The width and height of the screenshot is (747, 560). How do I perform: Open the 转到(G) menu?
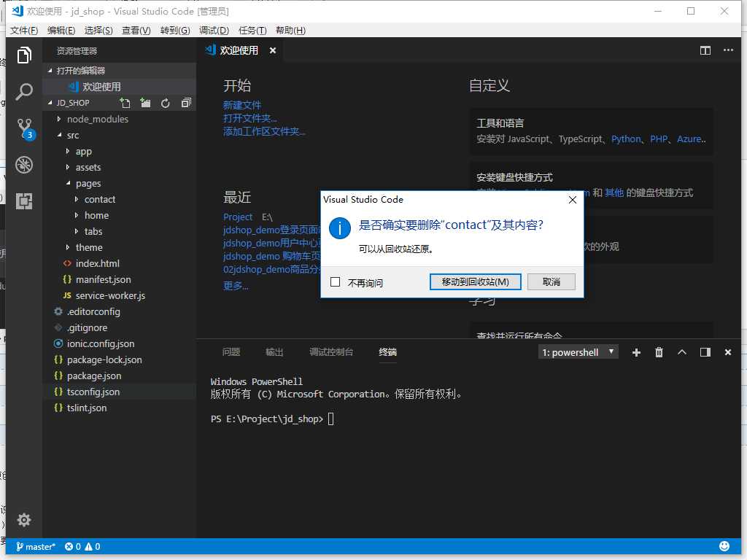tap(175, 31)
